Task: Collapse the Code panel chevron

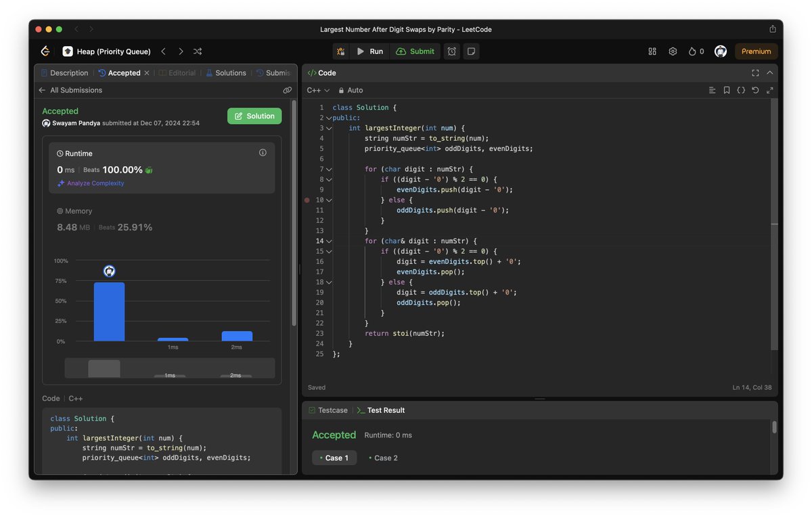Action: [x=770, y=73]
